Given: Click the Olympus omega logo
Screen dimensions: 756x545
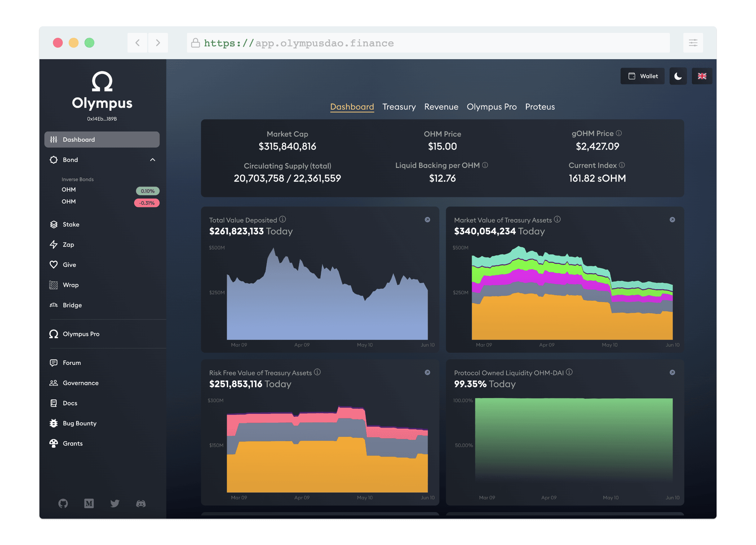Looking at the screenshot, I should [102, 81].
